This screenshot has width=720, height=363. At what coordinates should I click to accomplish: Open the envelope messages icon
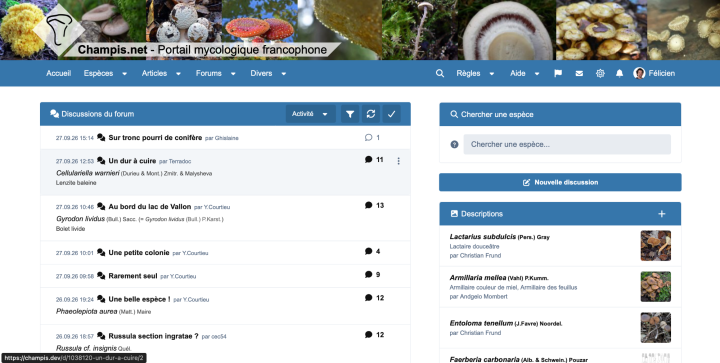[579, 73]
